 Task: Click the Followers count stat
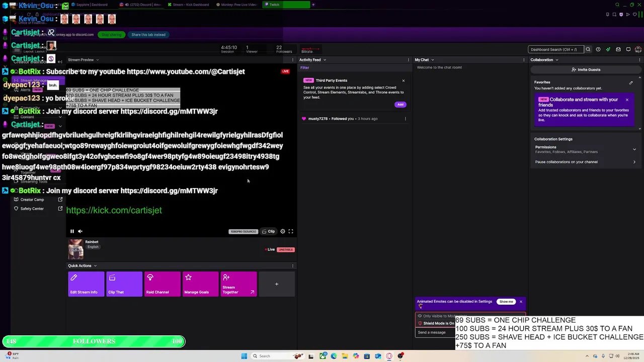click(x=284, y=49)
